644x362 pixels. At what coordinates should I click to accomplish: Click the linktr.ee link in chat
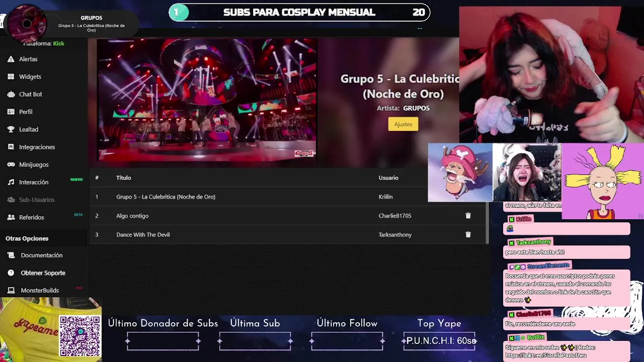[x=546, y=355]
